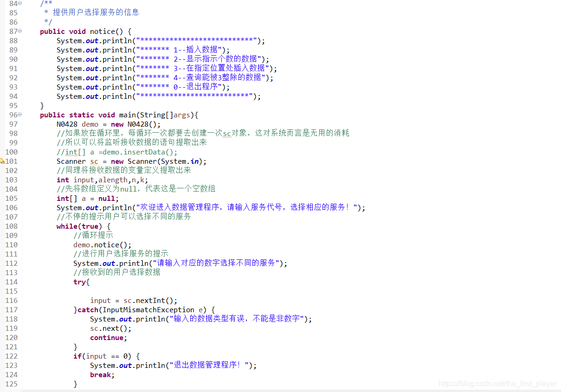Viewport: 561px width, 392px height.
Task: Place cursor on comment text 提供用户选择服务的信息
Action: 96,13
